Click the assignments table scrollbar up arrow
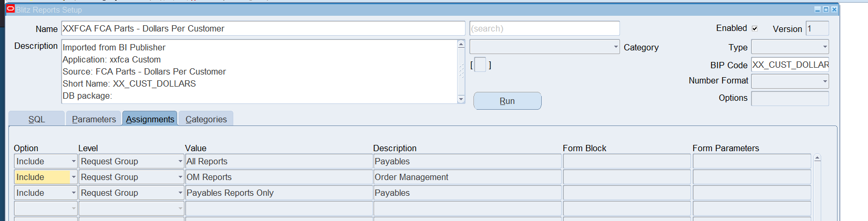Screen dimensions: 868x221 817,158
